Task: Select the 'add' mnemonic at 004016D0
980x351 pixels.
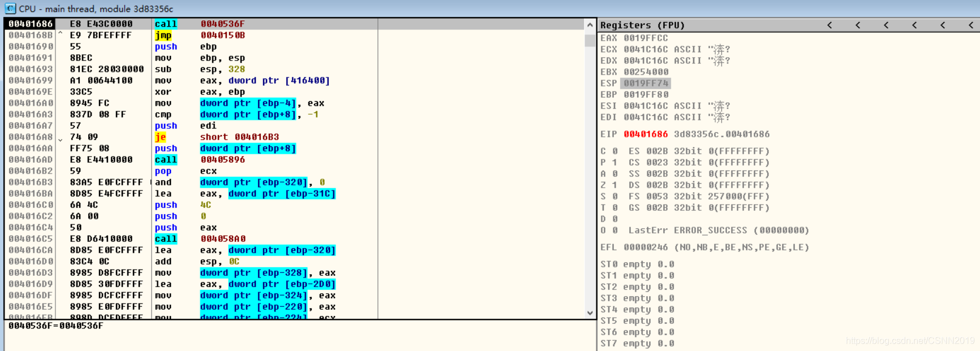Action: tap(163, 261)
